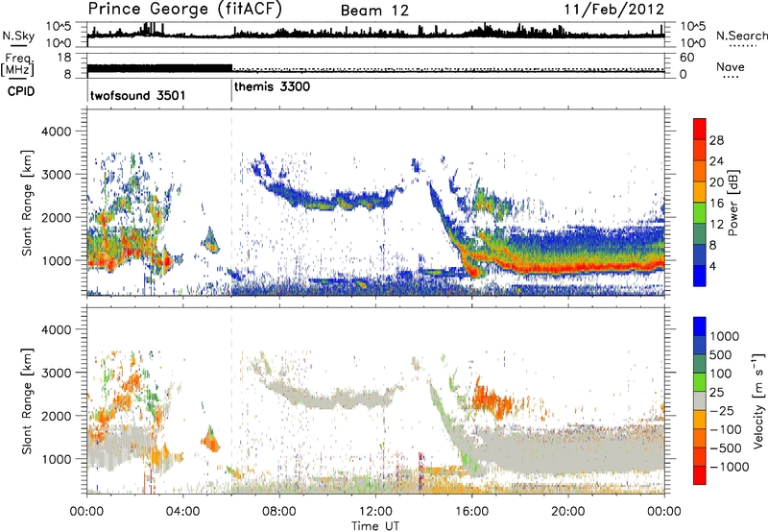This screenshot has height=532, width=768.
Task: Click the "-500" tick on the Velocity color bar
Action: (726, 448)
